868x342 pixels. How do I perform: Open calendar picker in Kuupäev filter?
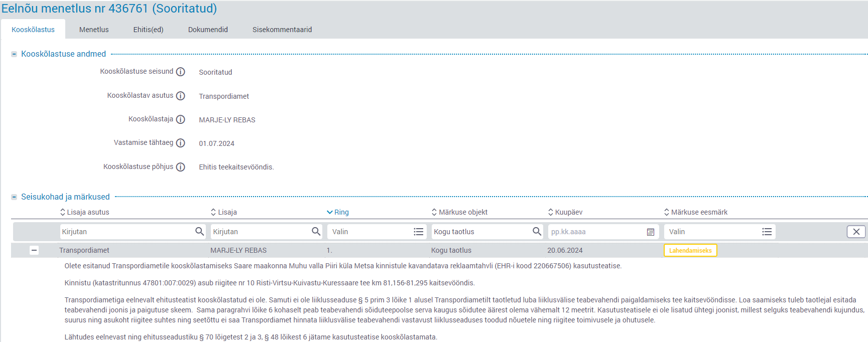pyautogui.click(x=651, y=232)
